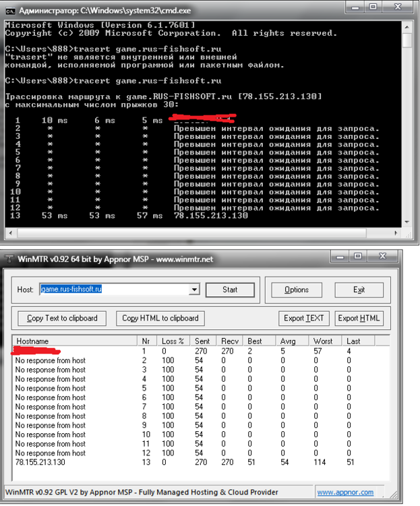Open the Options dialog
Screen dimensions: 420x506
296,289
